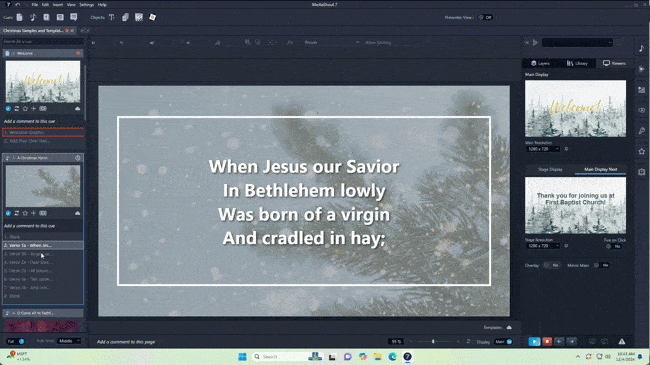Toggle Presenter View switch
Viewport: 650px width, 365px height.
pos(485,17)
